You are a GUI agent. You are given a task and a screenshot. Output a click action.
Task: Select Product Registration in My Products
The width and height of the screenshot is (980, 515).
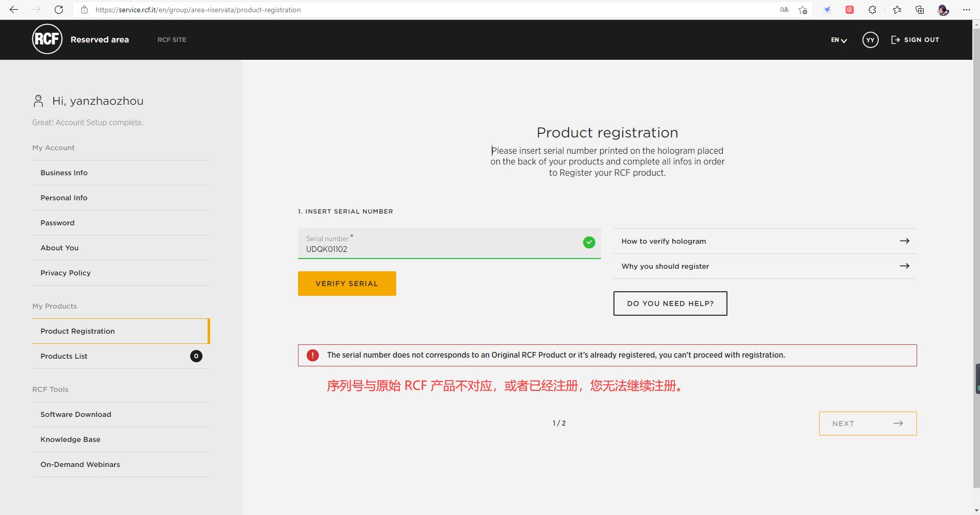pyautogui.click(x=121, y=331)
